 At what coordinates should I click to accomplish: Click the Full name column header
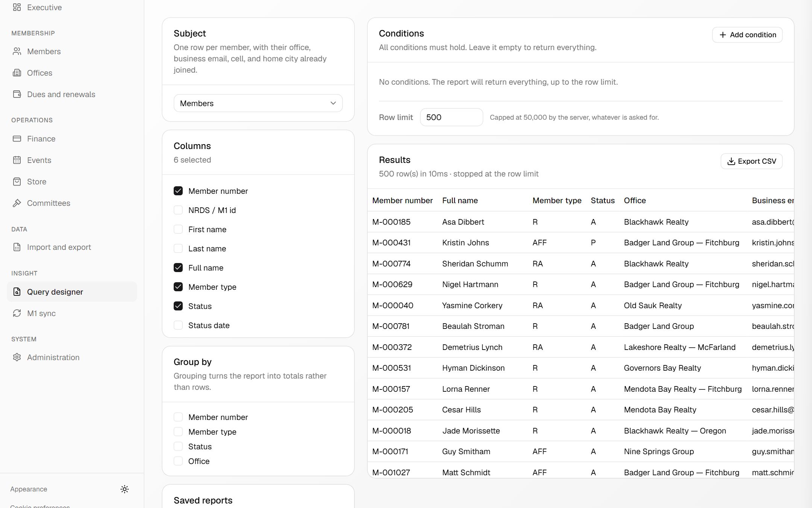(460, 200)
